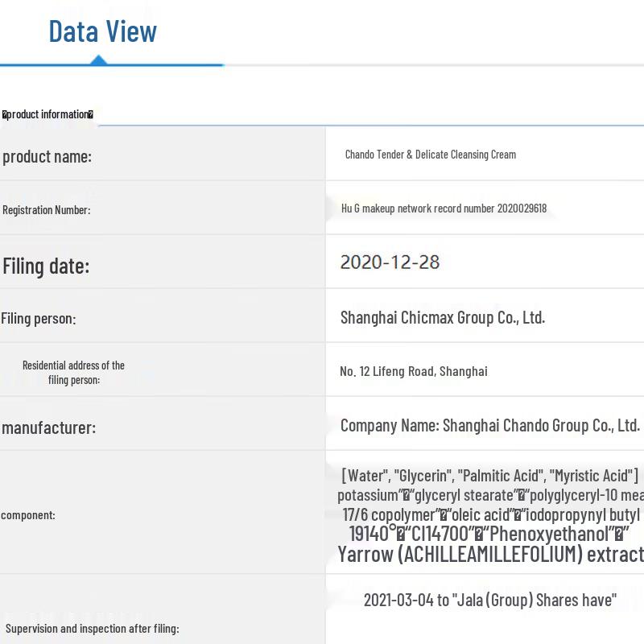Image resolution: width=644 pixels, height=644 pixels.
Task: Click the product name label
Action: (x=47, y=156)
